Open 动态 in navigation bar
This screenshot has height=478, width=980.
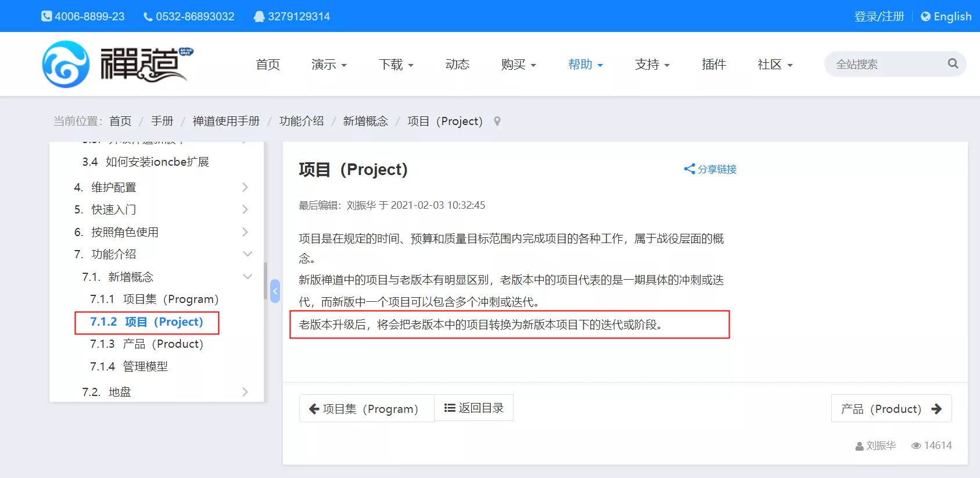457,65
